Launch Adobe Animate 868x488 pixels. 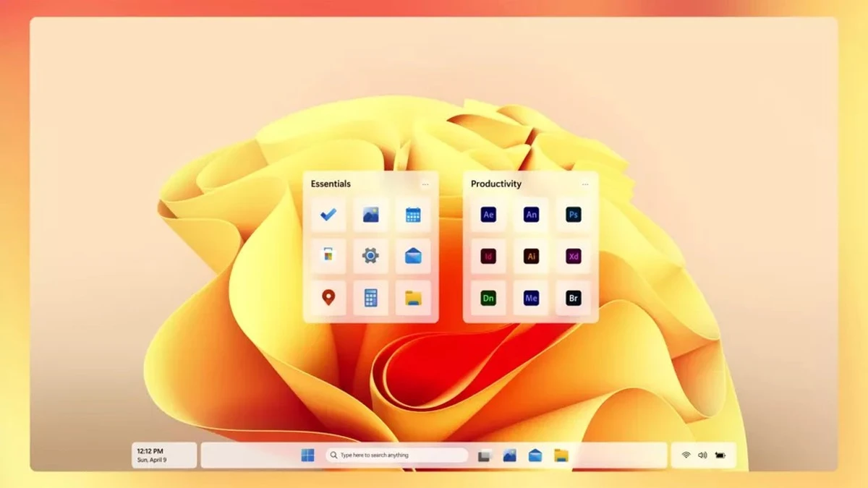coord(531,215)
